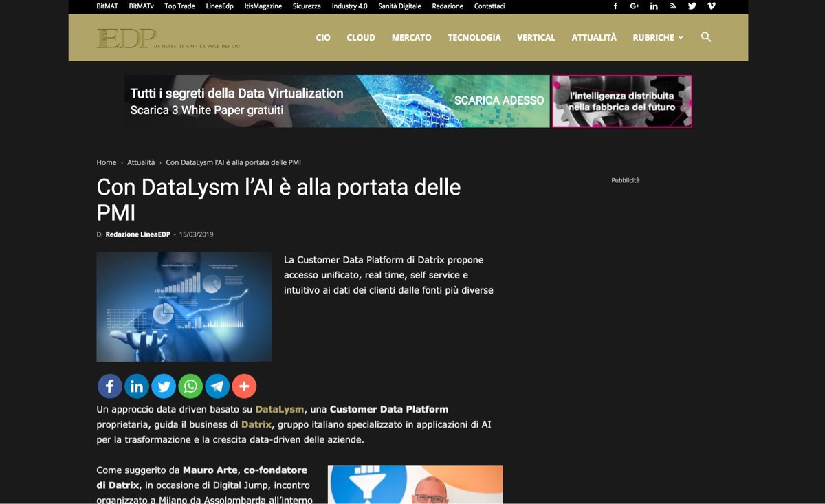The image size is (825, 504).
Task: Click the date 15/03/2019
Action: 197,234
